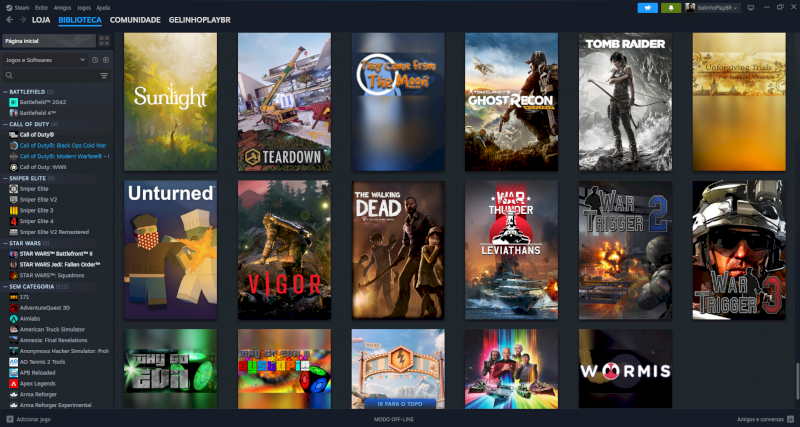Switch to the LOJA tab
Viewport: 800px width, 427px height.
[41, 20]
